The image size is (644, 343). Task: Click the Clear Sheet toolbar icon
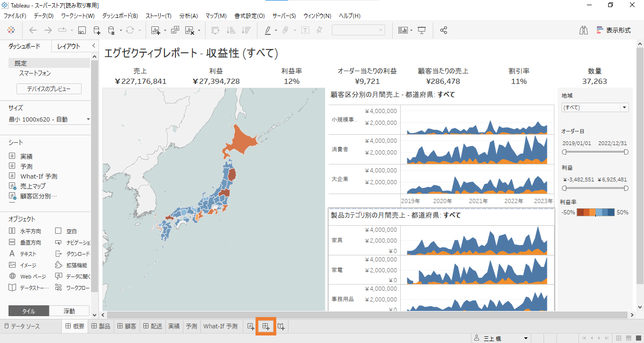coord(190,30)
